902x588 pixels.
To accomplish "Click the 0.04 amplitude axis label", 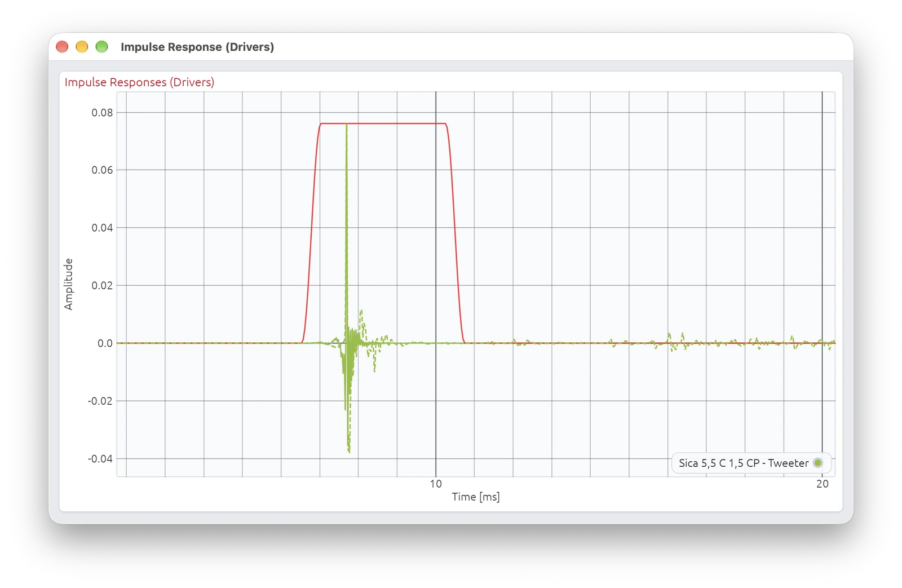I will [x=102, y=228].
